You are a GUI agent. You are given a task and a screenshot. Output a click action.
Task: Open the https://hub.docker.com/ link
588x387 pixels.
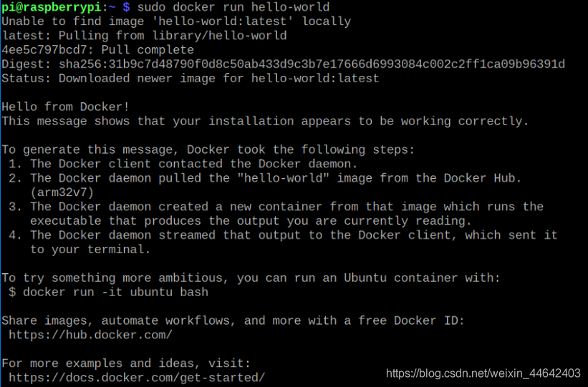90,335
